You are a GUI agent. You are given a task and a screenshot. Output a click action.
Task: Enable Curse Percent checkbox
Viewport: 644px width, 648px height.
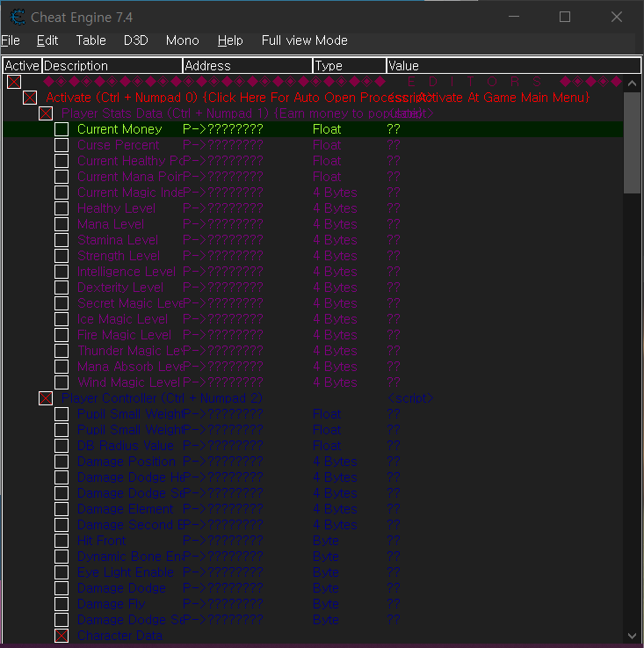62,145
